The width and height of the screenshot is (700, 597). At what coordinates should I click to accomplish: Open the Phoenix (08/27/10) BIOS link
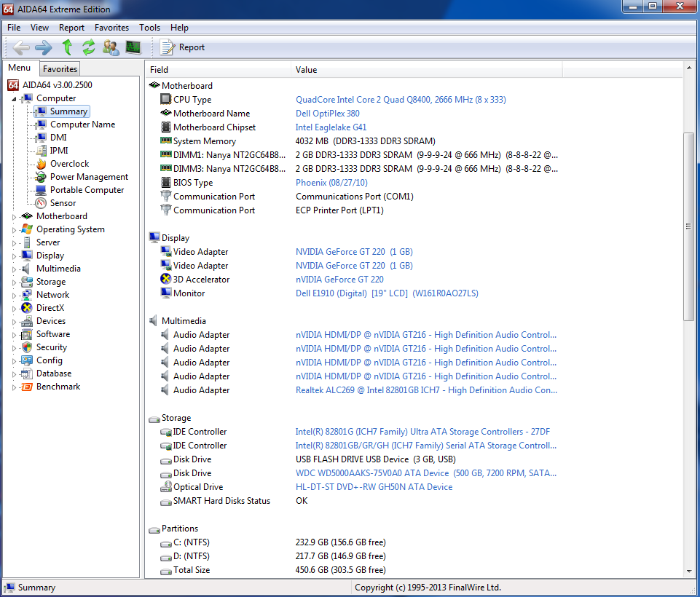(x=331, y=183)
